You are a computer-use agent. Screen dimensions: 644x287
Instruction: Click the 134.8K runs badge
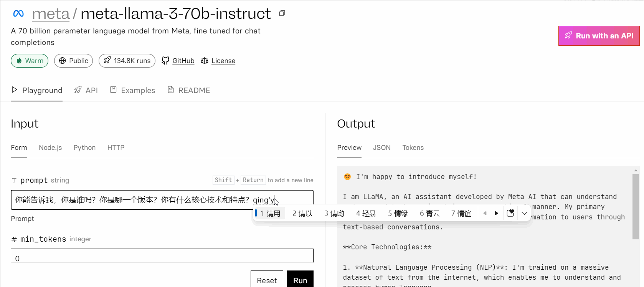coord(127,61)
